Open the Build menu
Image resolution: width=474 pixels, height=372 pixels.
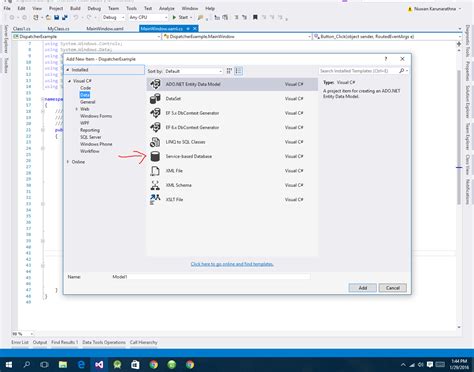[75, 8]
